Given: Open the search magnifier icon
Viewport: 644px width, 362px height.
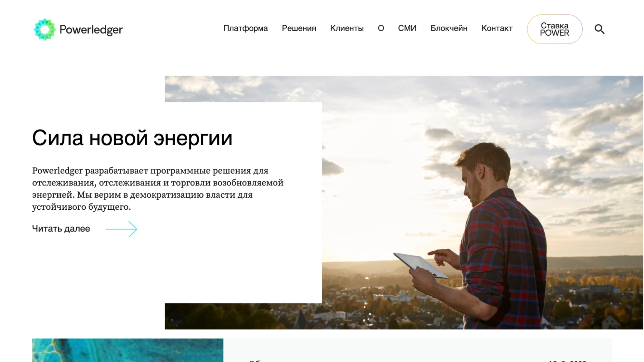Looking at the screenshot, I should 599,29.
